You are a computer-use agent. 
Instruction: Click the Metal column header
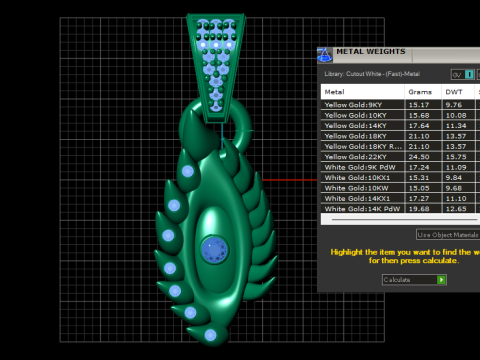pyautogui.click(x=363, y=92)
